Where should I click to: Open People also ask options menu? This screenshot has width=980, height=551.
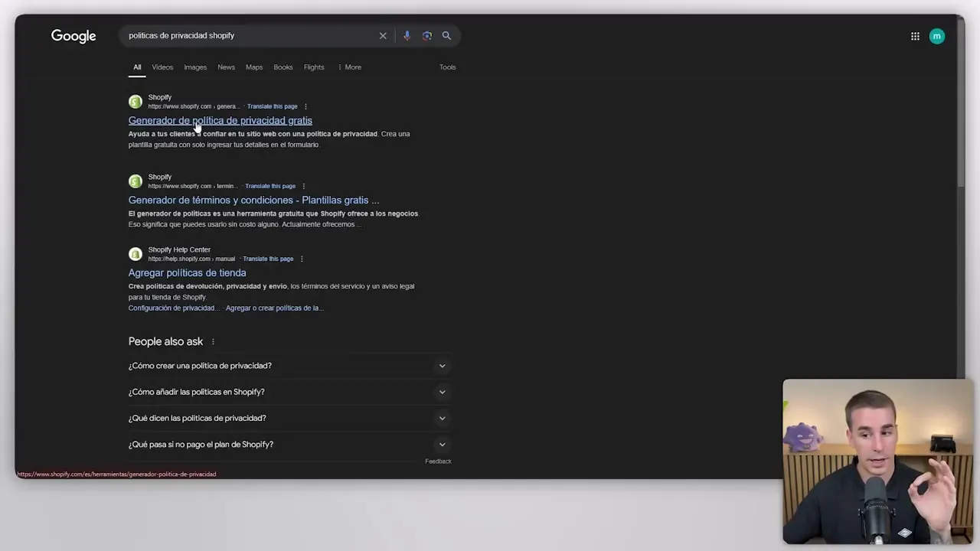[x=213, y=342]
